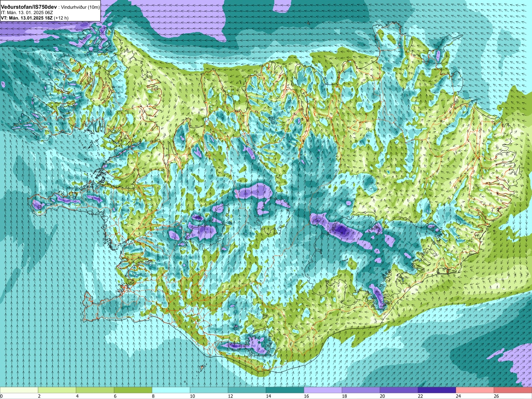Image resolution: width=532 pixels, height=399 pixels.
Task: Click the legend value 8
Action: point(153,396)
